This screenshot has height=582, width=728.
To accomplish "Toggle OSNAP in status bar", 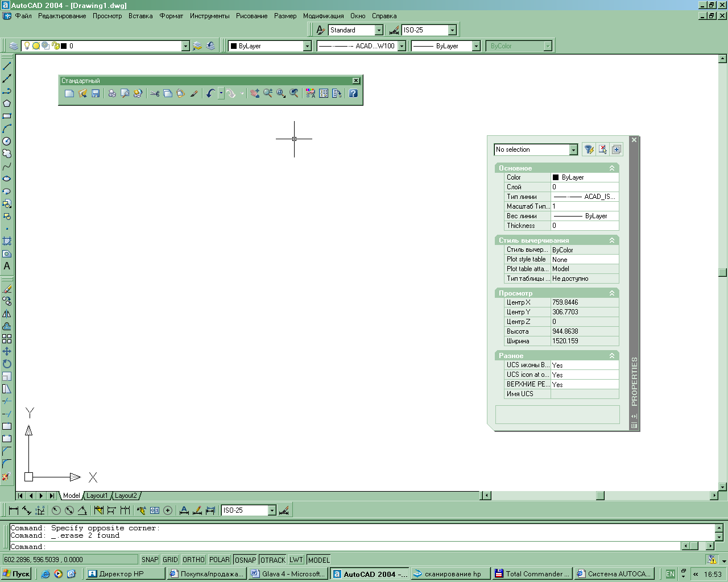I will click(x=245, y=560).
